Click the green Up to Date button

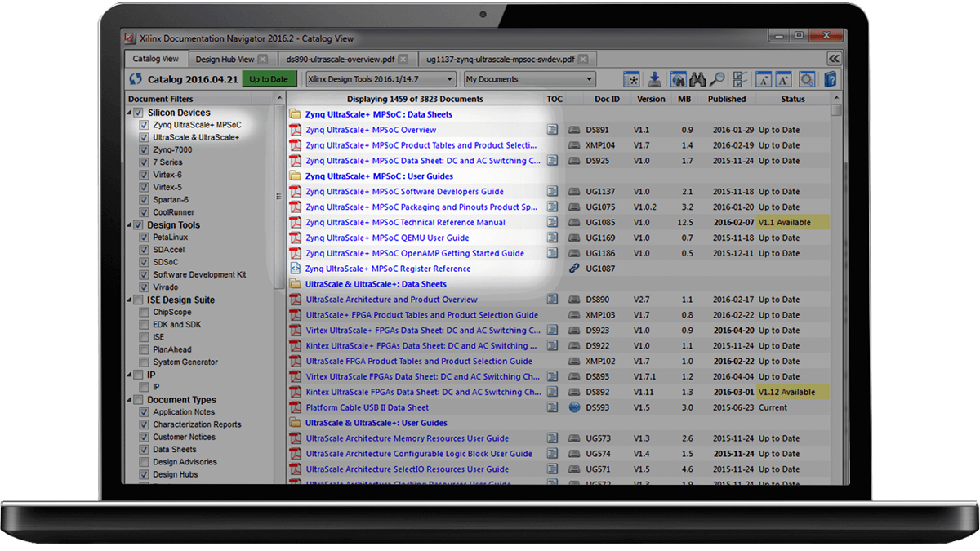[269, 79]
